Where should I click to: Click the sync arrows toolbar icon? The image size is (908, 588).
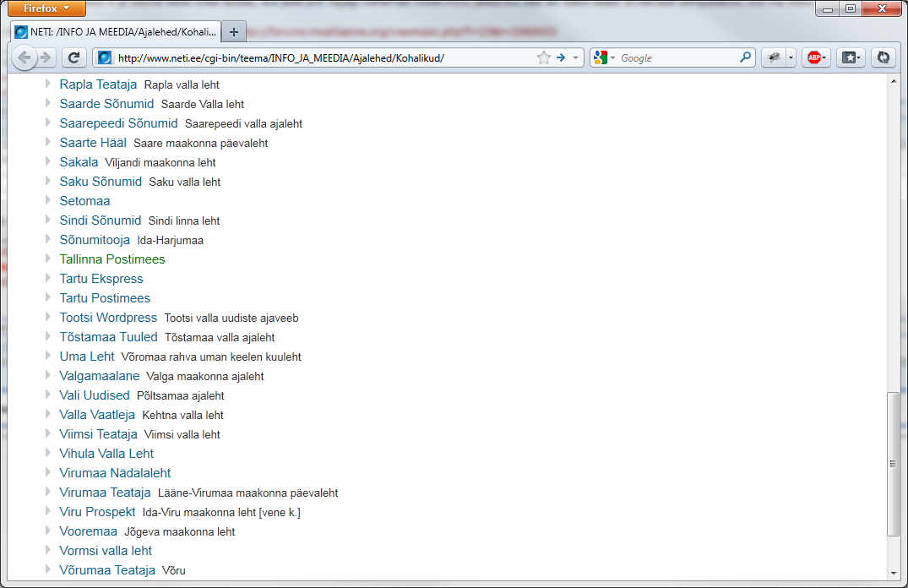pyautogui.click(x=884, y=57)
